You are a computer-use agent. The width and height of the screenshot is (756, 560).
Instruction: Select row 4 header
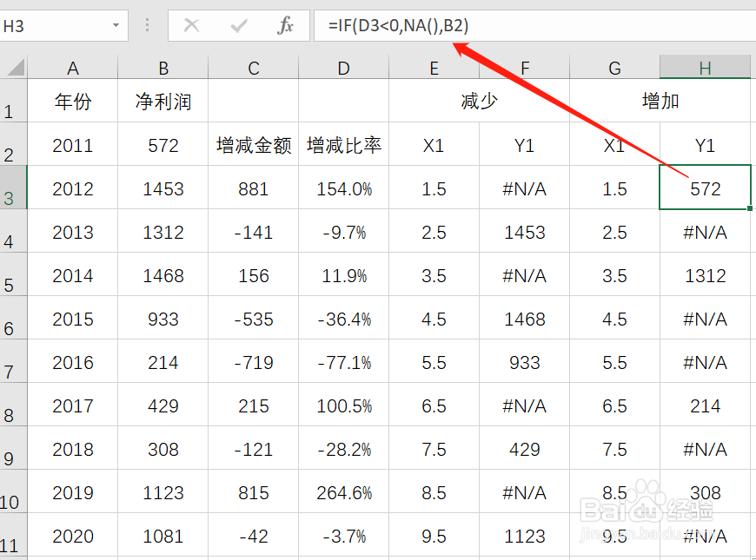click(14, 230)
